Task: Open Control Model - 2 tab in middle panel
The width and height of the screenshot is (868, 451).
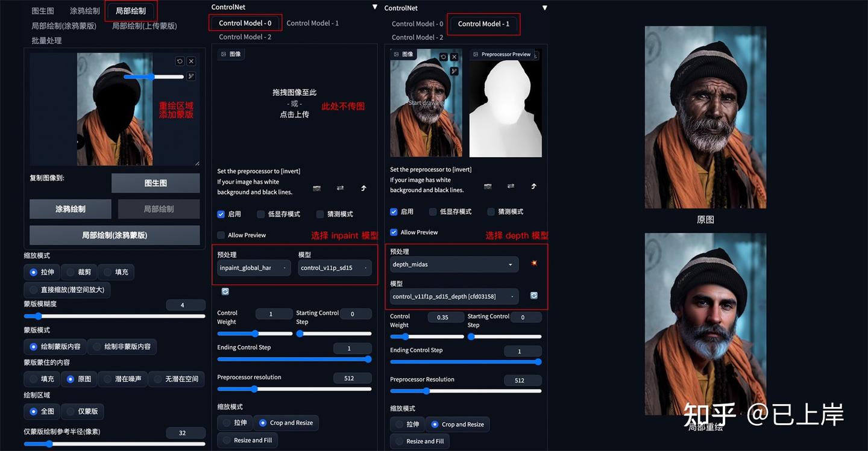Action: tap(245, 37)
